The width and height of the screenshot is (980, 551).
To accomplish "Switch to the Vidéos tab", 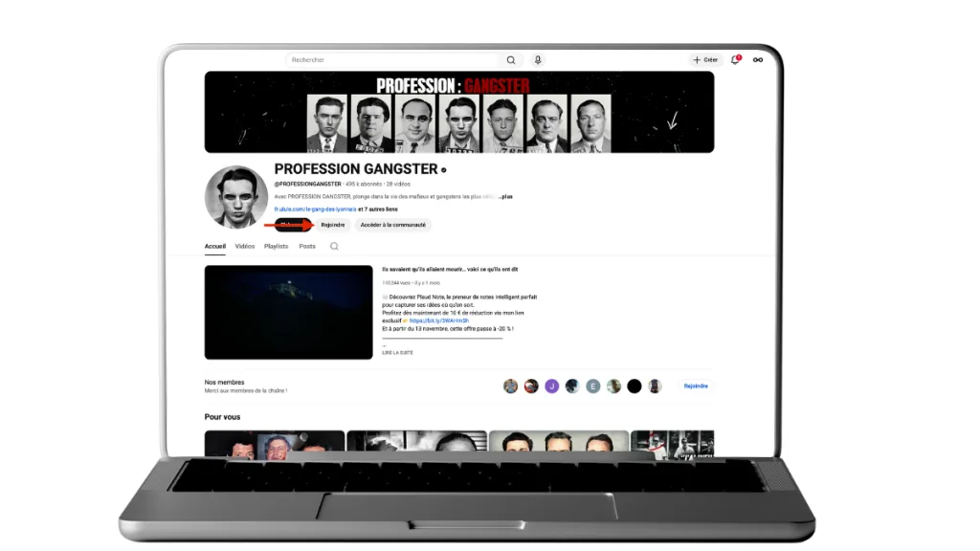I will click(244, 246).
